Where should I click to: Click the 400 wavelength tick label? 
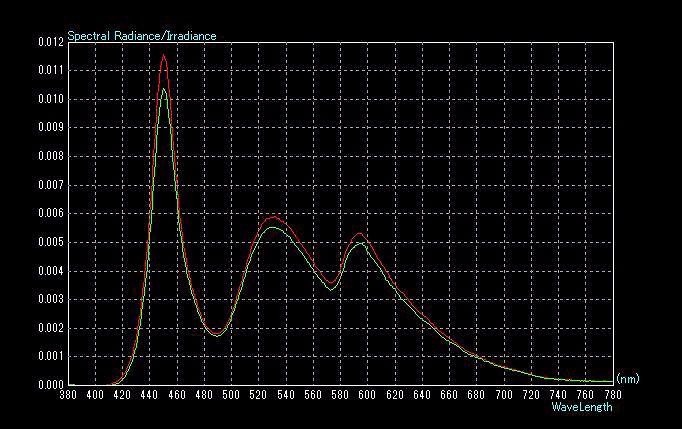coord(95,395)
